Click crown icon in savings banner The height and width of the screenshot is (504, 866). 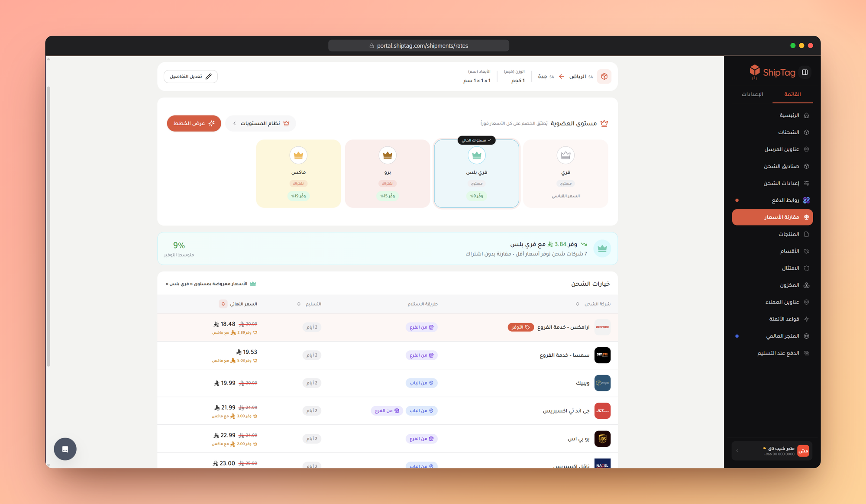pyautogui.click(x=602, y=249)
